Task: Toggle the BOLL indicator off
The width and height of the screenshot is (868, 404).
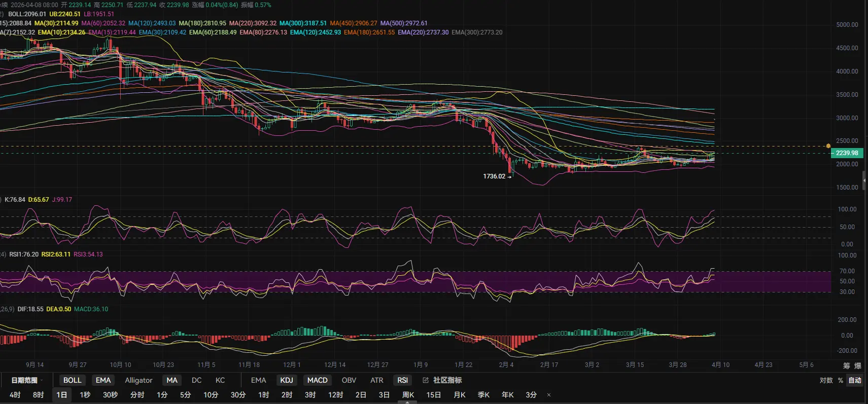Action: coord(72,380)
